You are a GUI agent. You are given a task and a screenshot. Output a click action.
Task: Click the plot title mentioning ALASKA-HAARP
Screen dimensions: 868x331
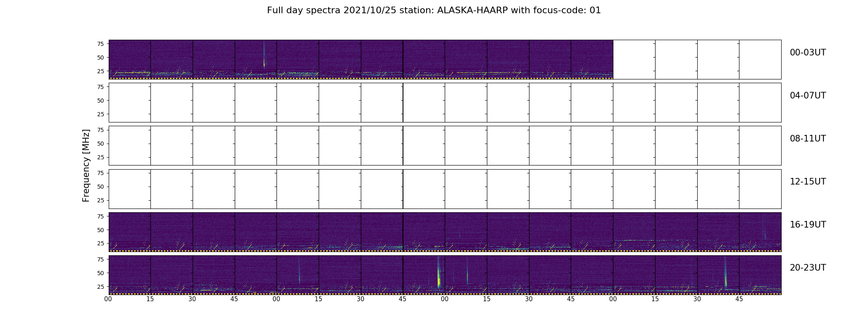434,10
